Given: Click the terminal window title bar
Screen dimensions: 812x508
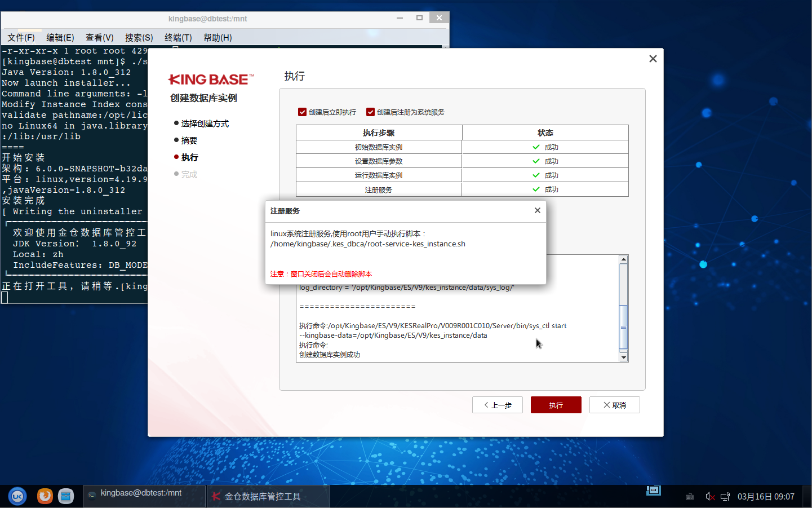Looking at the screenshot, I should coord(207,19).
